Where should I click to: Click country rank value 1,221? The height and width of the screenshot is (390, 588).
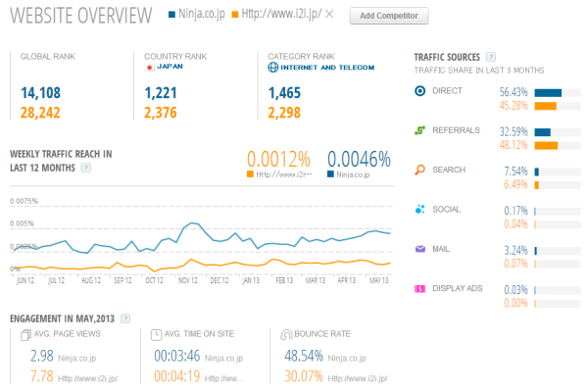click(161, 93)
